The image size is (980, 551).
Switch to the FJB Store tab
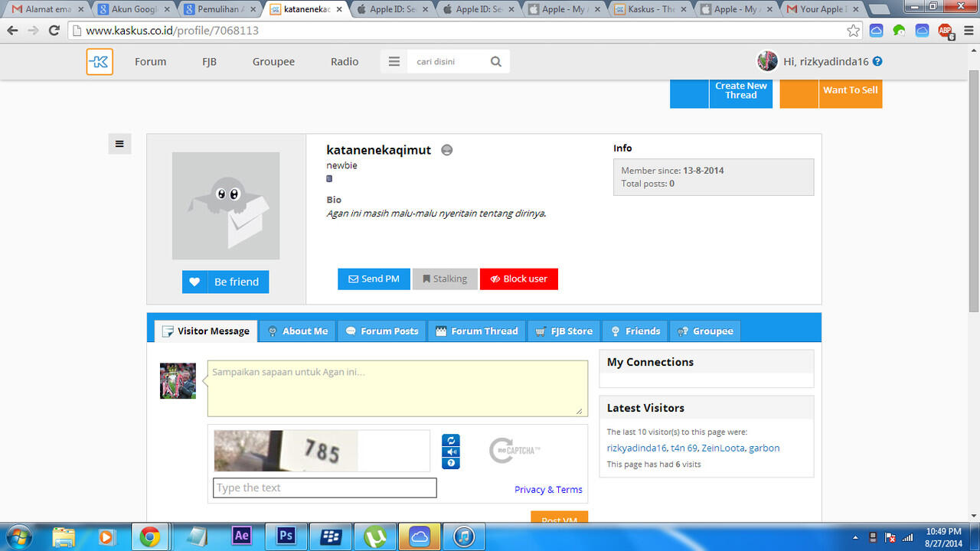tap(564, 331)
